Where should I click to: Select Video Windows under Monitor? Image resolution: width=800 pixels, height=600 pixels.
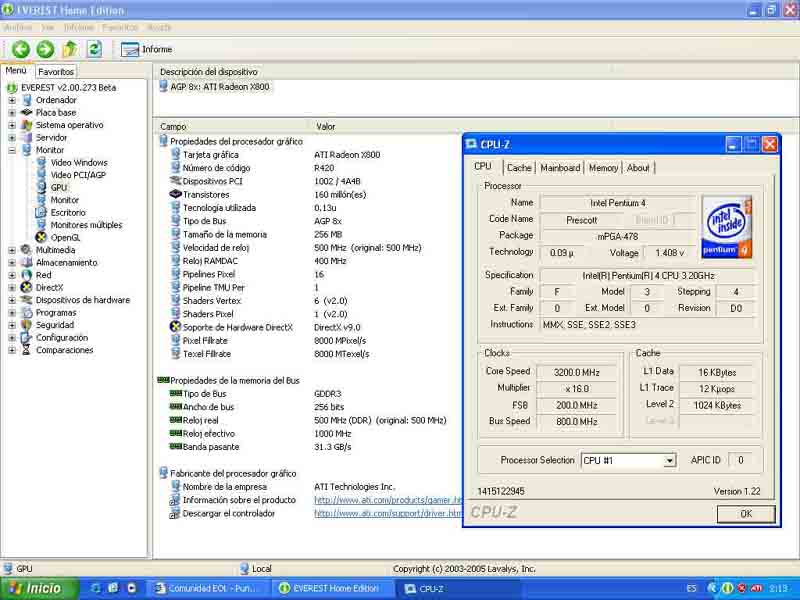pyautogui.click(x=79, y=162)
